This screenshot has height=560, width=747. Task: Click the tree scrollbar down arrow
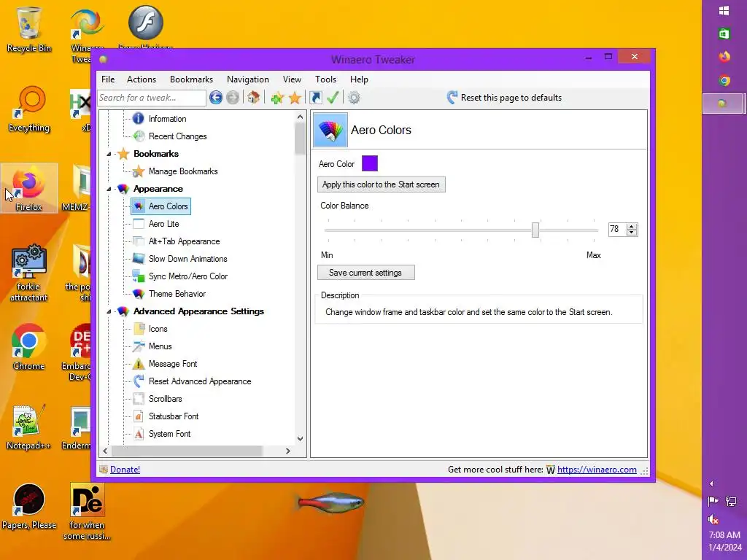(300, 438)
